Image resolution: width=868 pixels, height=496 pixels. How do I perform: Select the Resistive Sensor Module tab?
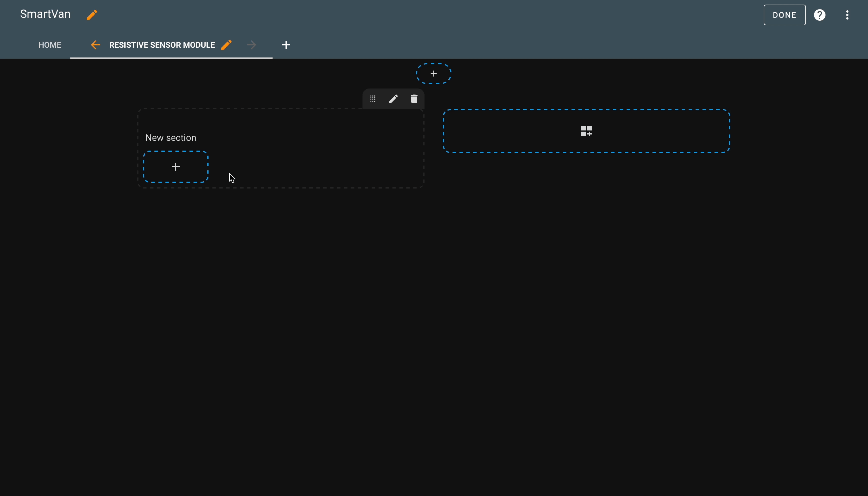click(x=162, y=45)
